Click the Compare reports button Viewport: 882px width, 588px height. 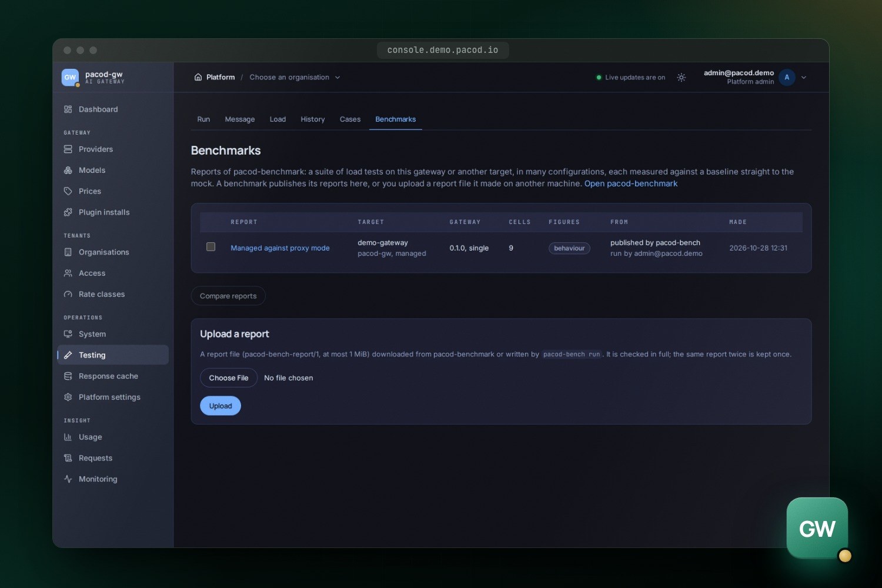(x=228, y=296)
